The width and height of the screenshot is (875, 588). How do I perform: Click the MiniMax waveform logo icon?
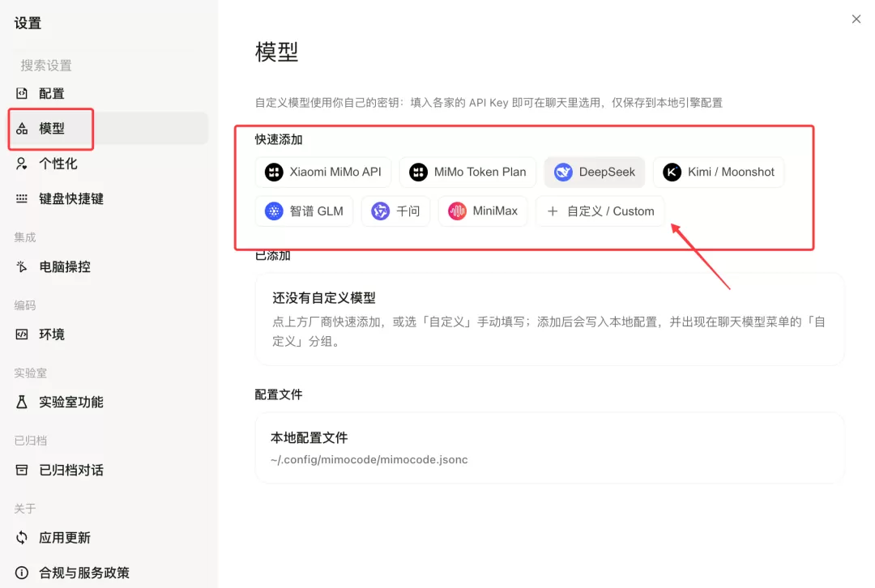tap(457, 211)
